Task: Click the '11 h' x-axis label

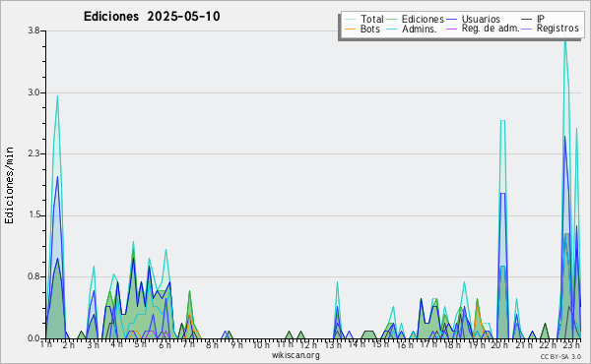Action: [286, 344]
